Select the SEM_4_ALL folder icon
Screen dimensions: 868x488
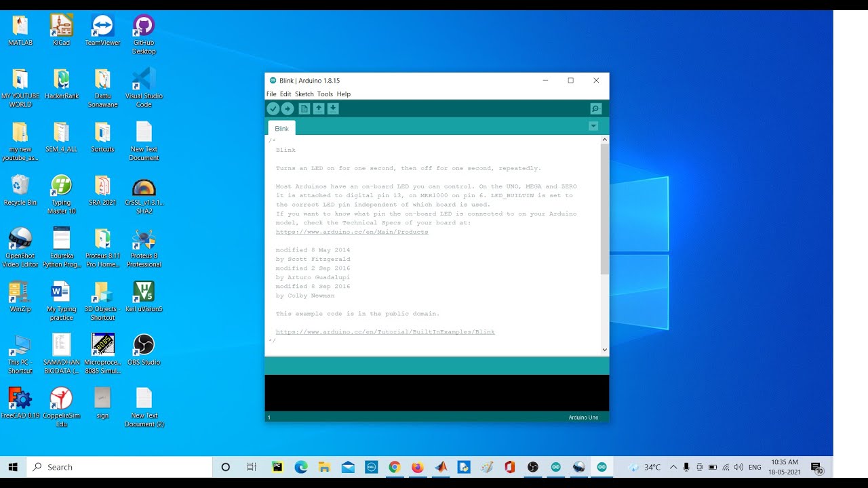coord(62,137)
